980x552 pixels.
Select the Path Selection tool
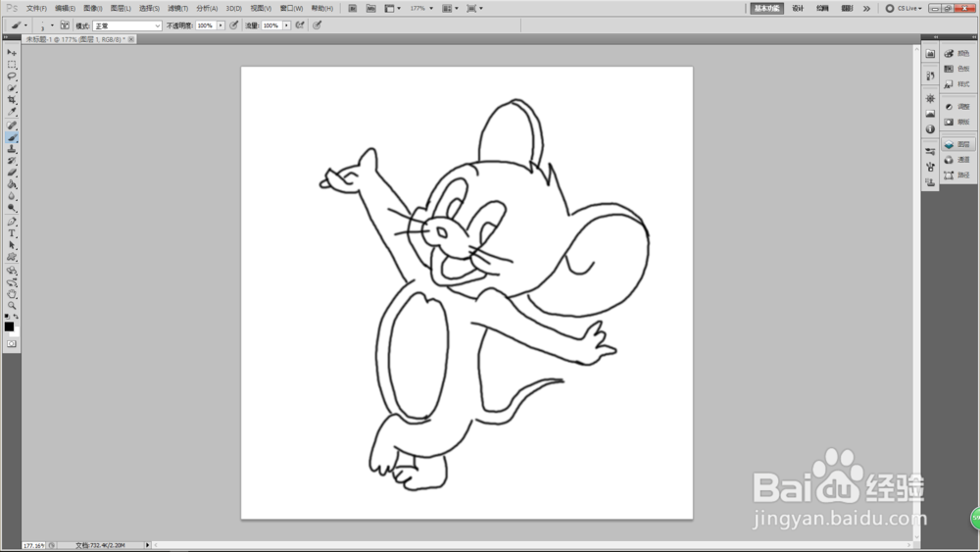(11, 246)
